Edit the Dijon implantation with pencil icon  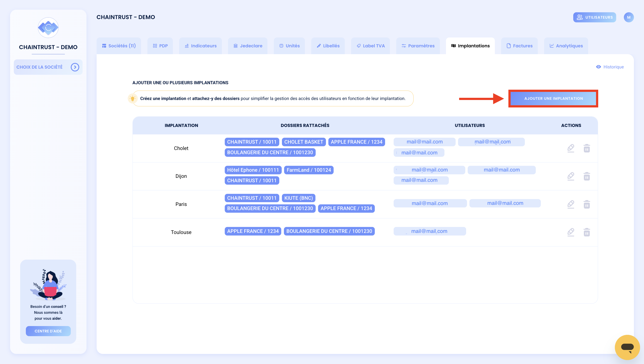click(x=571, y=176)
